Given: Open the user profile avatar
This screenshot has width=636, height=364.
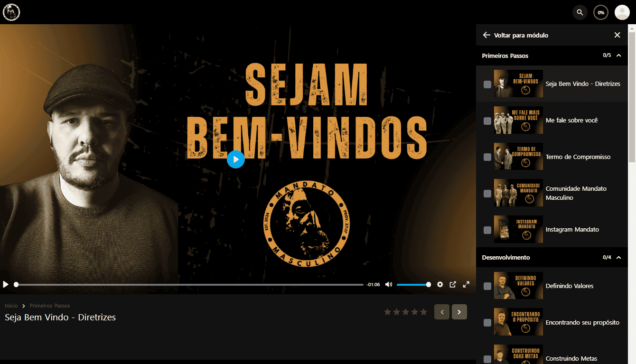Looking at the screenshot, I should click(622, 12).
